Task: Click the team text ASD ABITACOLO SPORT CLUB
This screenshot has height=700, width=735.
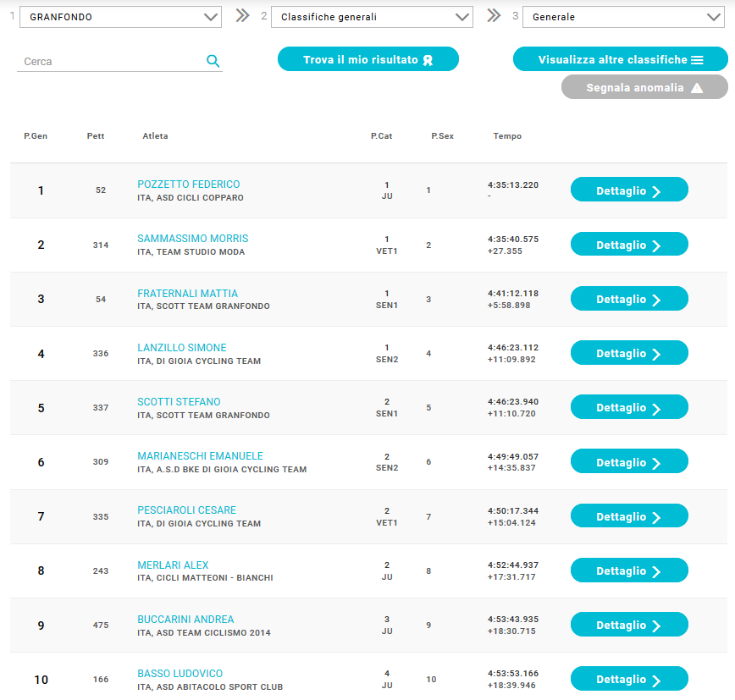Action: [219, 687]
